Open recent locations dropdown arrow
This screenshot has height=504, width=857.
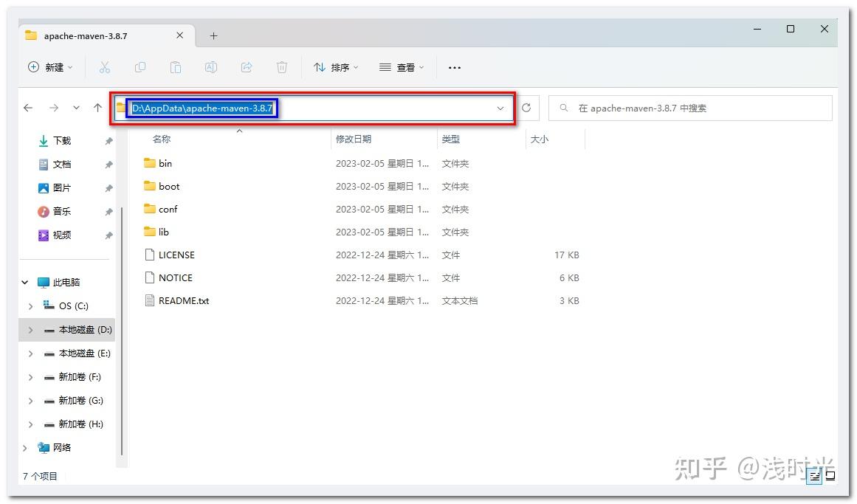(76, 108)
